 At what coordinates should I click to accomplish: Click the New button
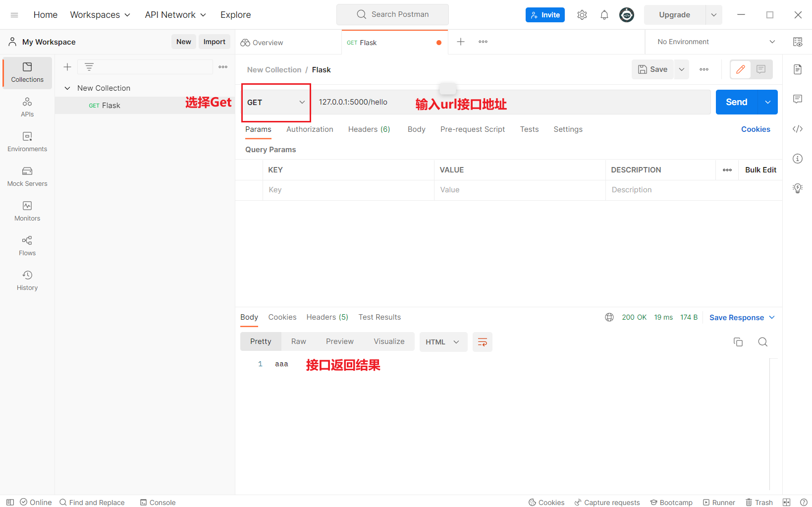(184, 42)
